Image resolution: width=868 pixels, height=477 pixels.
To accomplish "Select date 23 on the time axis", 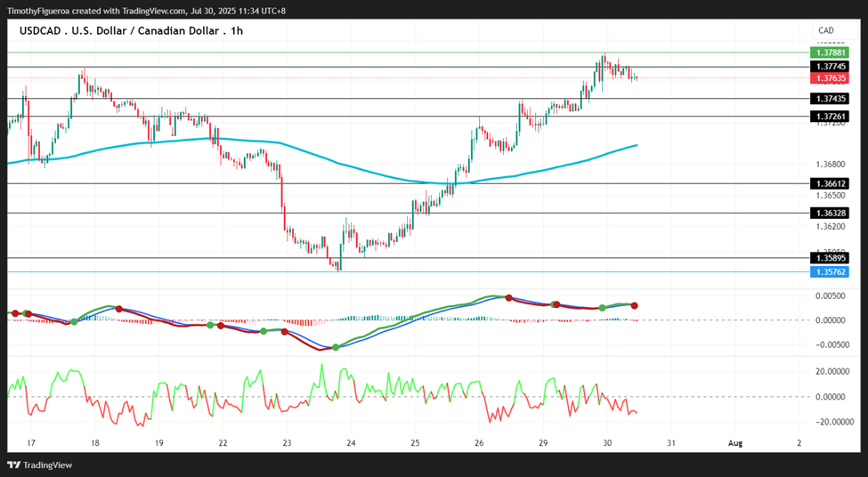I will [287, 442].
